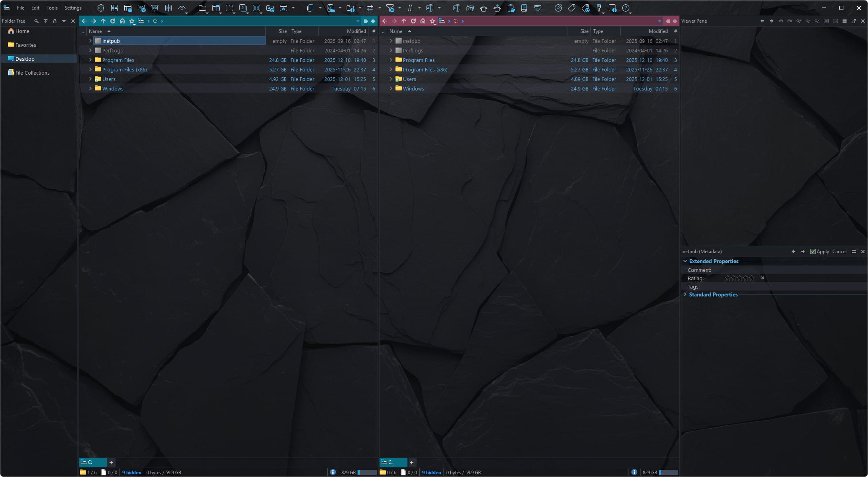This screenshot has height=477, width=868.
Task: Click Cancel in the Metadata panel
Action: point(839,252)
